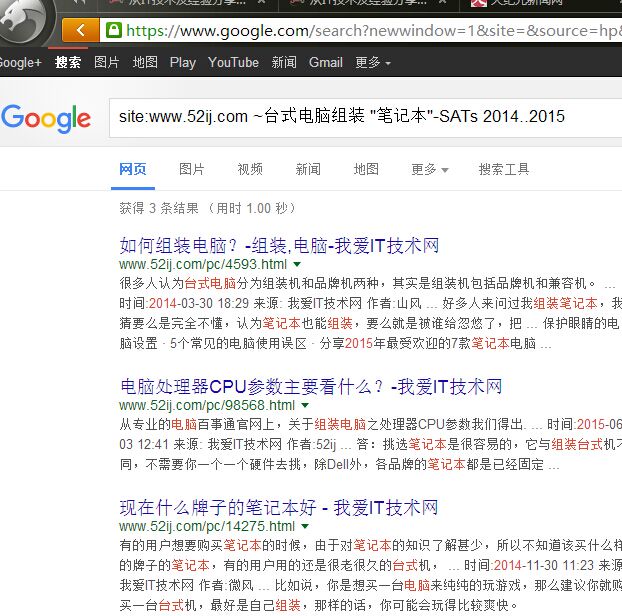Screen dimensions: 622x616
Task: Open 图片 in the black top bar
Action: pyautogui.click(x=107, y=62)
